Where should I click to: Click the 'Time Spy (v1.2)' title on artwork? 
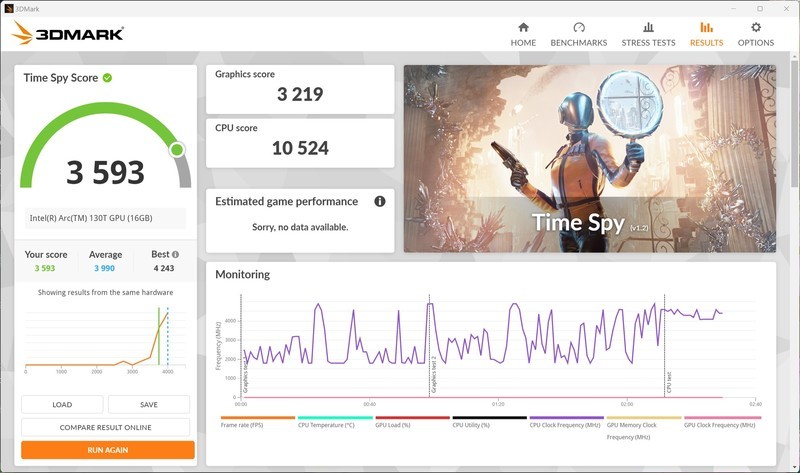point(590,222)
